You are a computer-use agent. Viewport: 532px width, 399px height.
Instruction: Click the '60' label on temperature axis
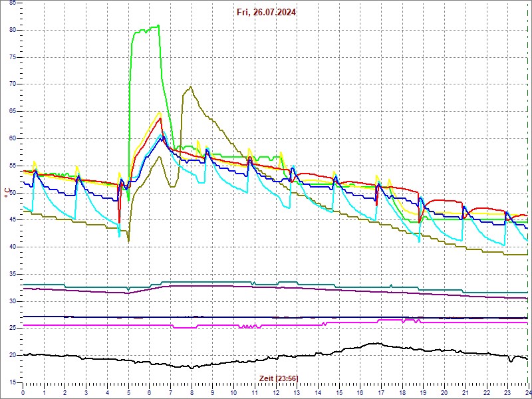tap(13, 138)
